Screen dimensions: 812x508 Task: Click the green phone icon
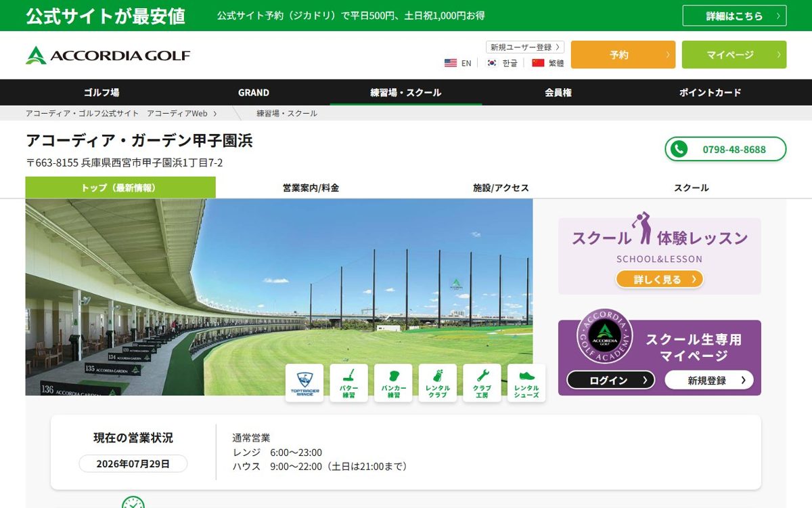click(679, 149)
